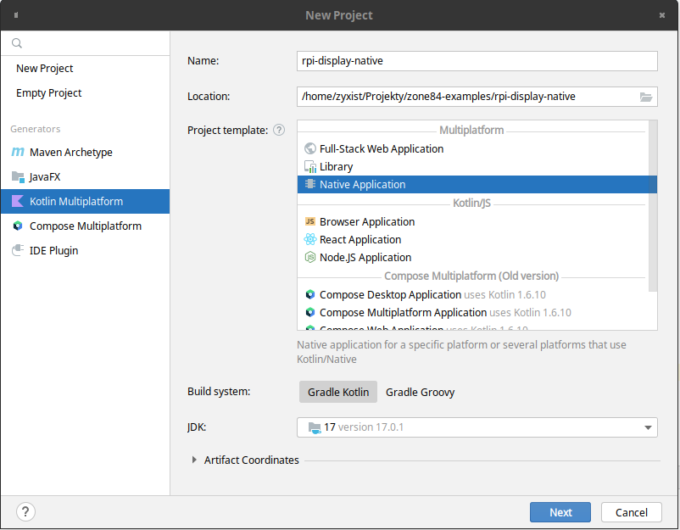Choose the Library project template
The width and height of the screenshot is (680, 530).
[335, 167]
